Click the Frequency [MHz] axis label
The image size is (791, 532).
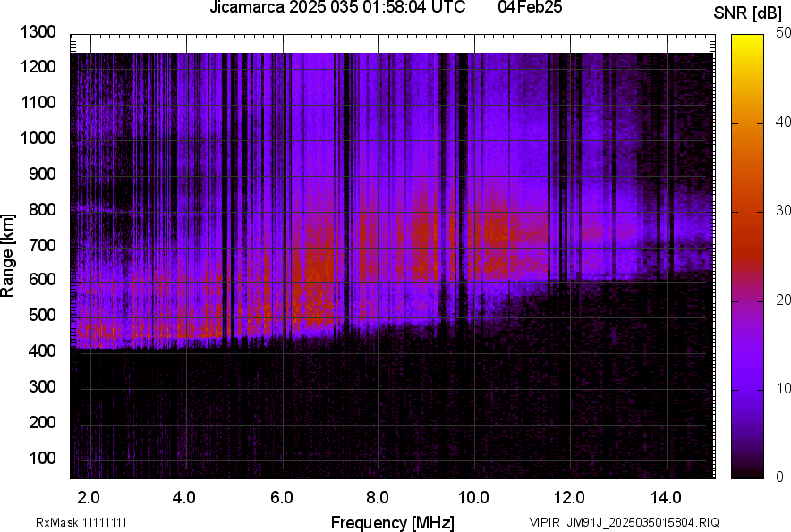[x=392, y=522]
